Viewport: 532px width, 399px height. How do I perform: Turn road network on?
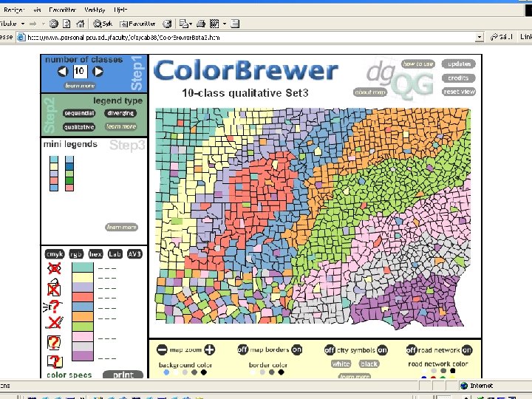point(467,350)
